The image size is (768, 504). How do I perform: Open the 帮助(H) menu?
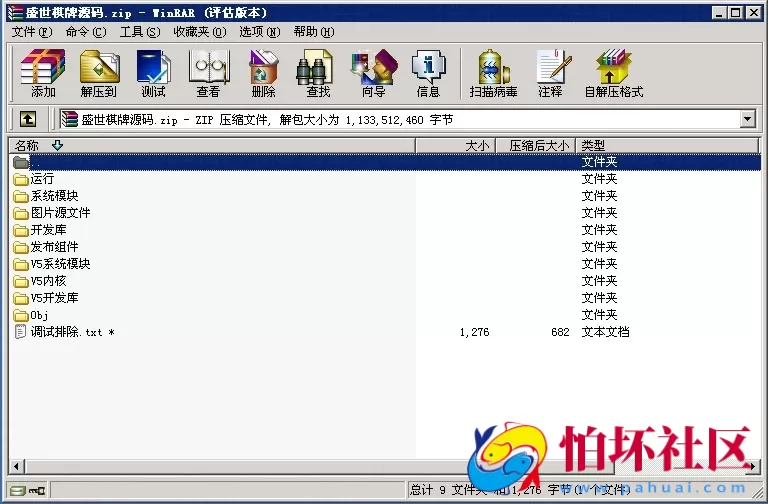point(313,32)
